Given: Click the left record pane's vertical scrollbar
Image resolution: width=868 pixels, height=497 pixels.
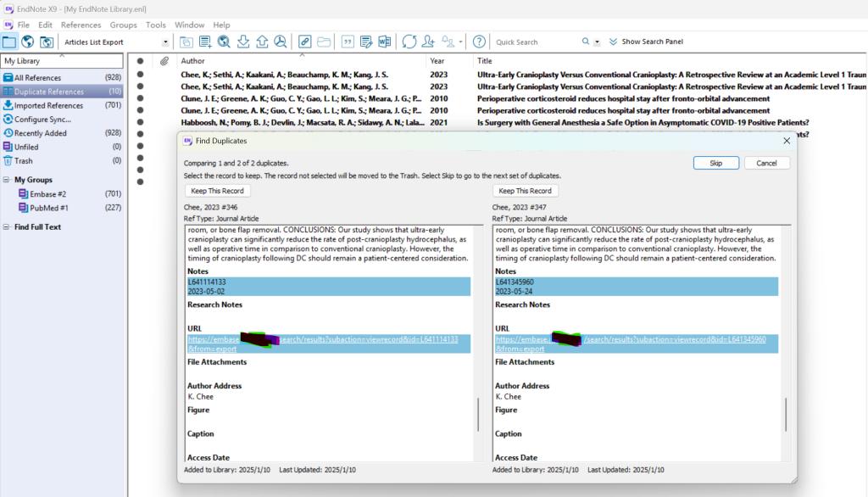Looking at the screenshot, I should [479, 414].
